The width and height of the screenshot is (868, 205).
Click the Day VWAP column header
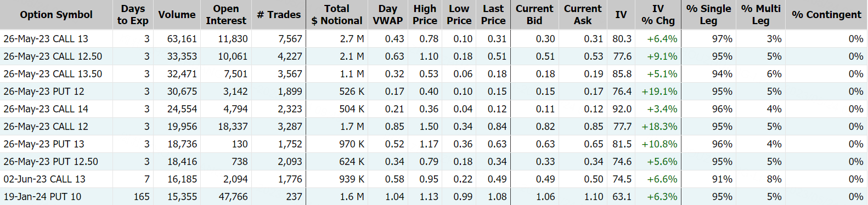pyautogui.click(x=387, y=15)
